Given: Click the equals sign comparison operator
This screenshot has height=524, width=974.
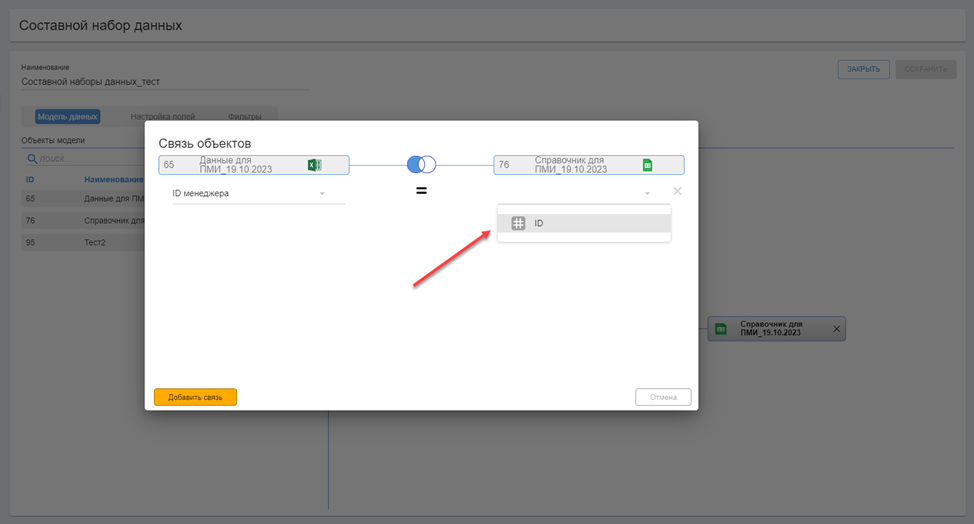Looking at the screenshot, I should pyautogui.click(x=421, y=191).
